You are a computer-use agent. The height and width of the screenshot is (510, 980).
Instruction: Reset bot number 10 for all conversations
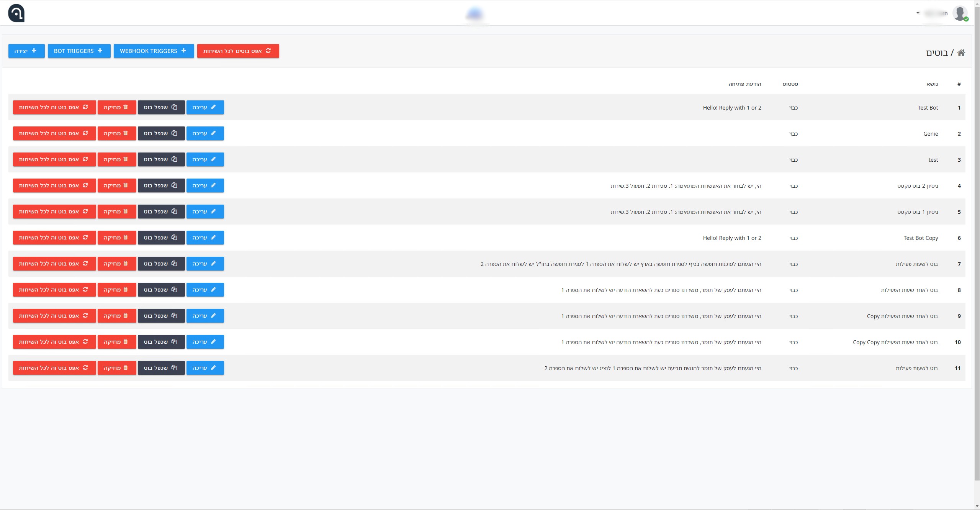pos(54,342)
